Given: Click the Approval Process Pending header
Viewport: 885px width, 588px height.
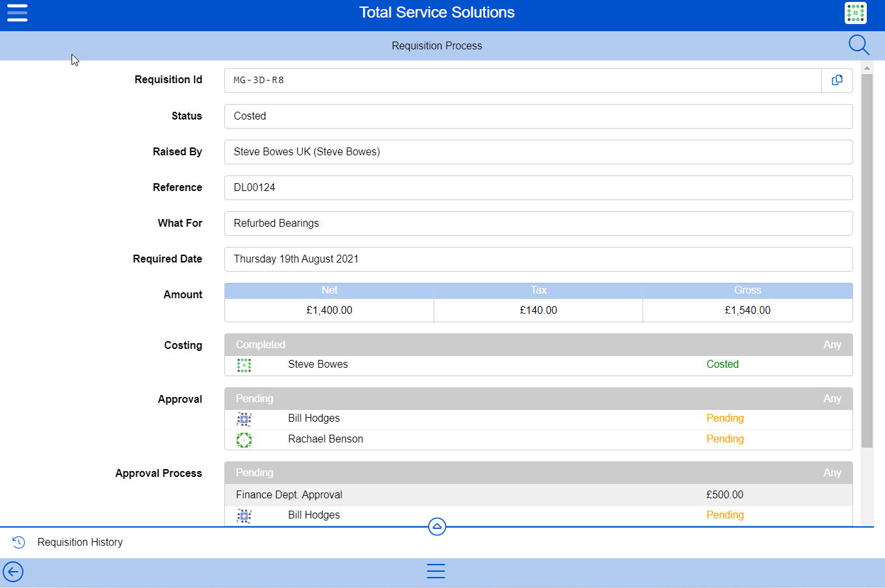Looking at the screenshot, I should pos(538,472).
